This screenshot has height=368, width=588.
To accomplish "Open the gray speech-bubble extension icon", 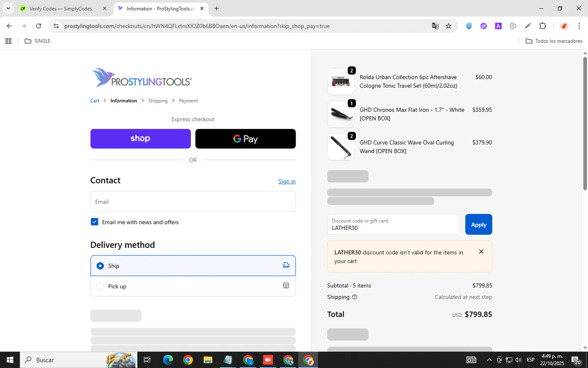I will (513, 26).
